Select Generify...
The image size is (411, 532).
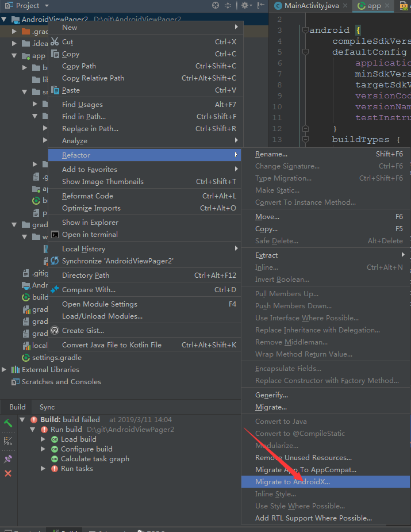click(326, 395)
